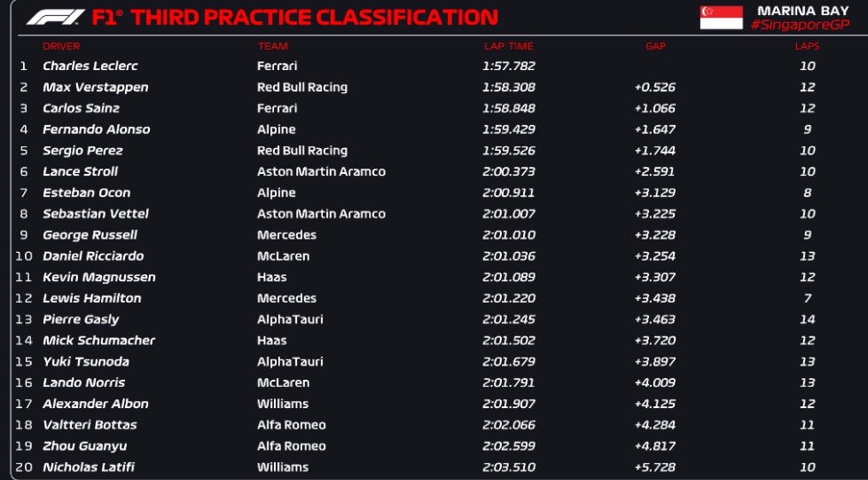Click the position number 10 for Ricciardo
Image resolution: width=868 pixels, height=480 pixels.
(24, 256)
